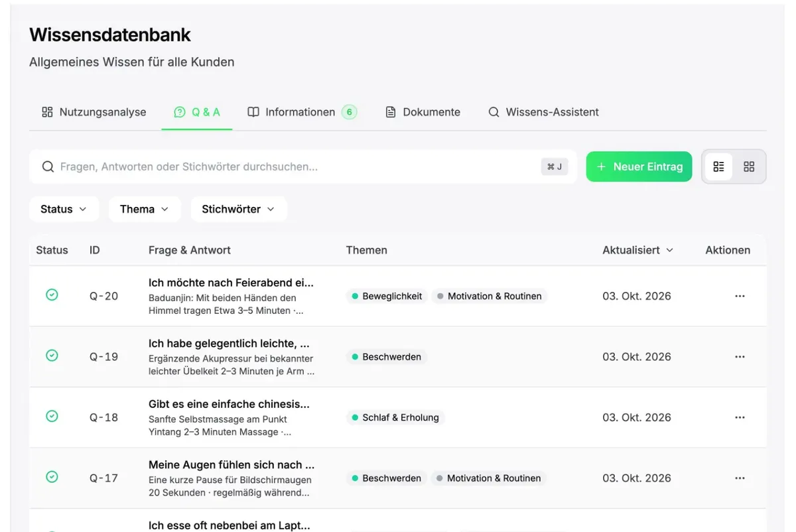This screenshot has height=532, width=796.
Task: Click the status check icon for Q-19
Action: [52, 356]
